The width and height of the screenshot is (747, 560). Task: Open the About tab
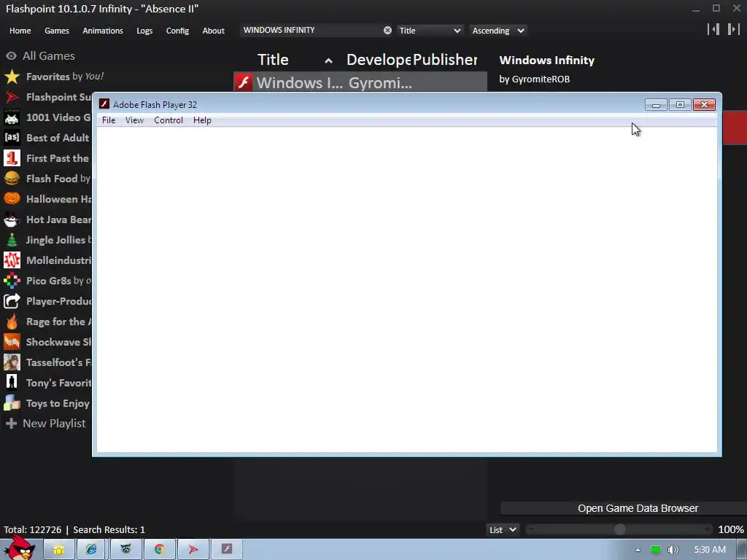[214, 31]
